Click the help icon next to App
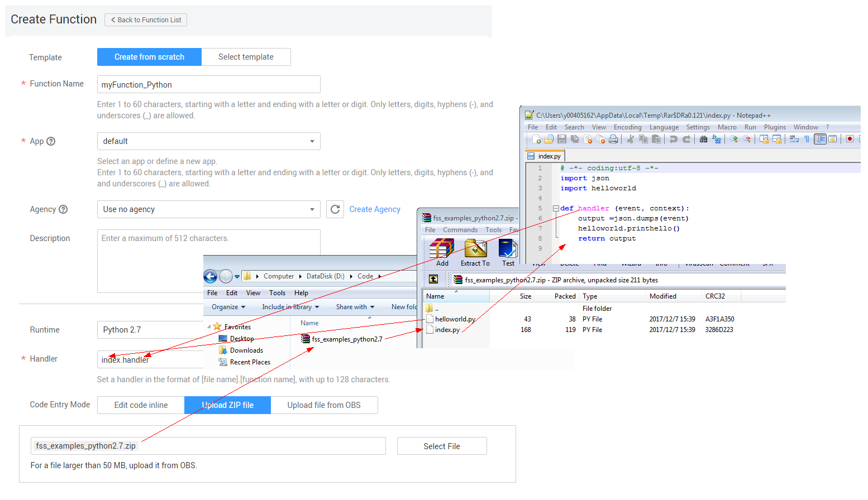Viewport: 868px width, 500px height. point(51,141)
